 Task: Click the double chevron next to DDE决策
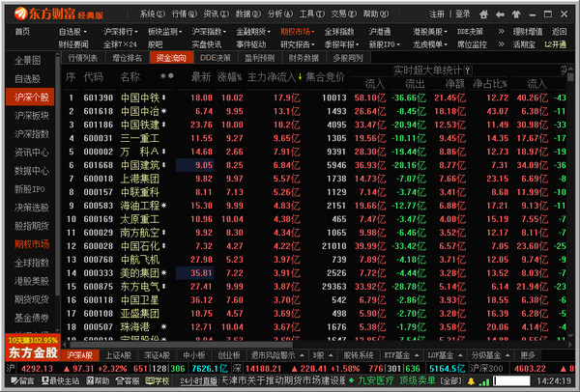coord(501,32)
